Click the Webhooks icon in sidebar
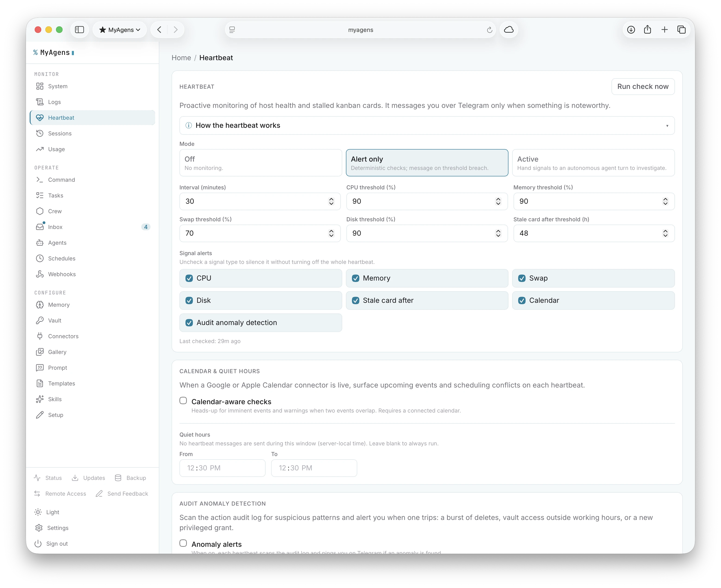721x588 pixels. (x=40, y=274)
